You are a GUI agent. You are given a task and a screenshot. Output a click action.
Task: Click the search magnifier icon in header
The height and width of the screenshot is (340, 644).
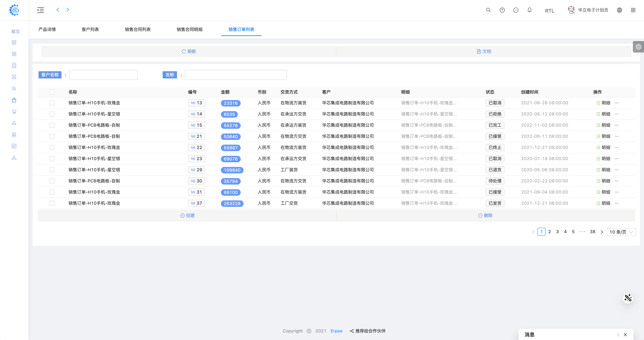click(488, 10)
